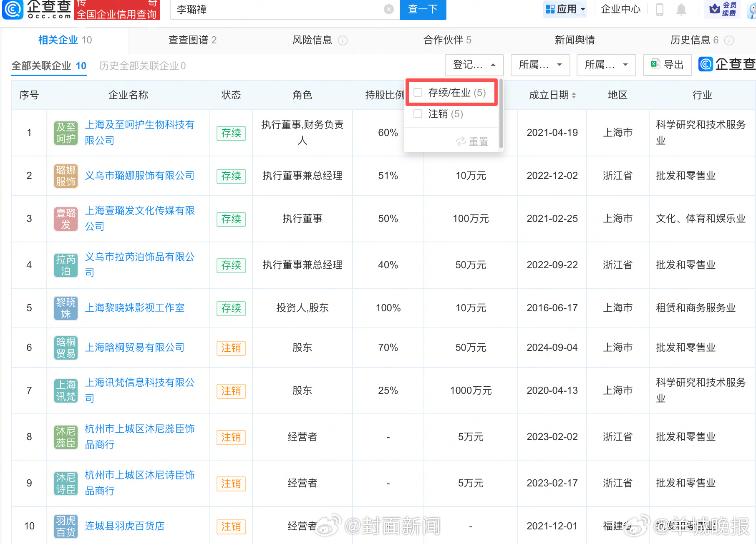This screenshot has height=544, width=756.
Task: Open 上海晗桐贸易有限公司 company link
Action: [x=135, y=348]
